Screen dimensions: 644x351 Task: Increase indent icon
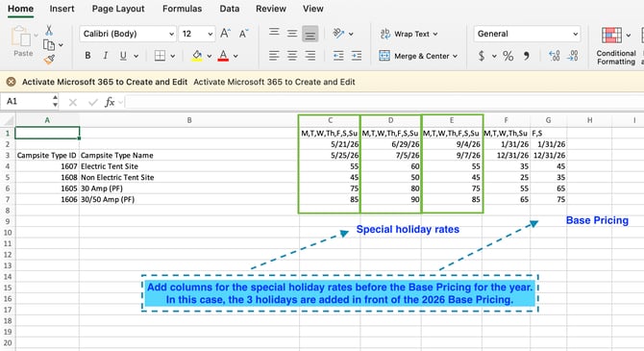click(357, 56)
